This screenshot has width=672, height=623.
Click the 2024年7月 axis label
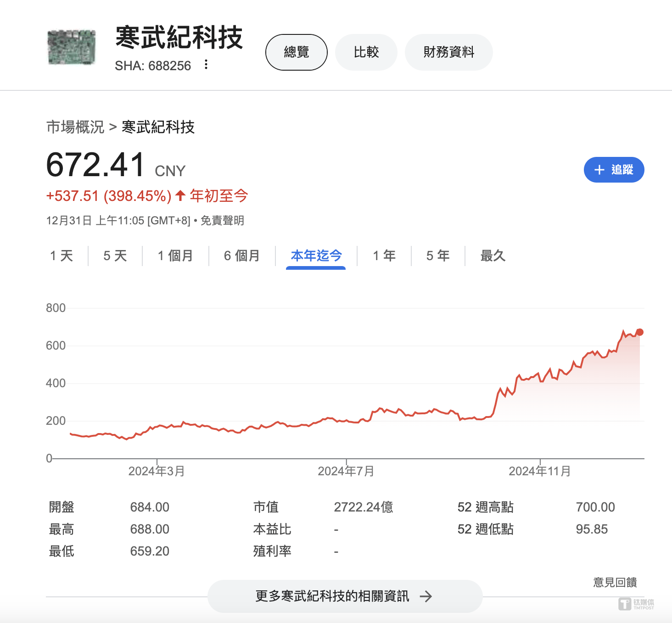[x=346, y=471]
